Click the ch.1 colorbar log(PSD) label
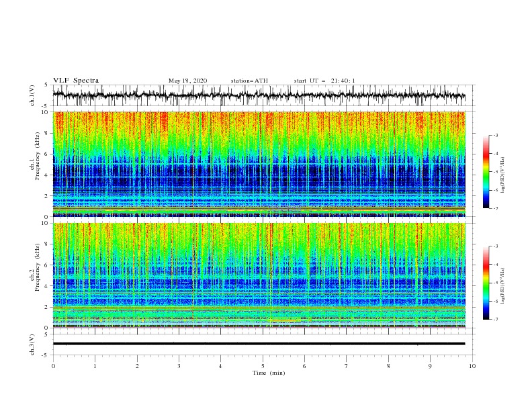 tap(504, 175)
